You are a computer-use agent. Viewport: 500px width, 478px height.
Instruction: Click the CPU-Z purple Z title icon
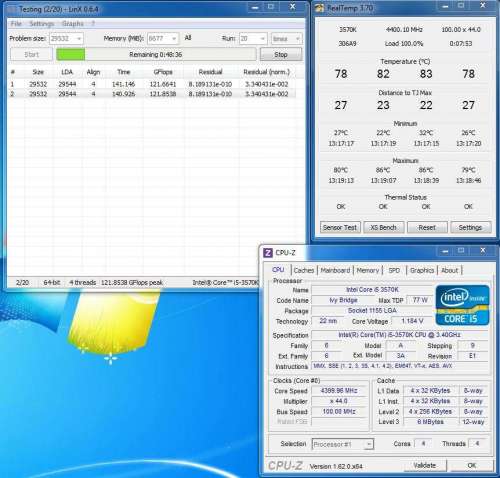(268, 253)
